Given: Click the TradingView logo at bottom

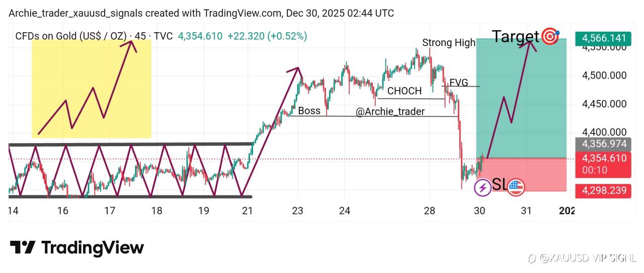Looking at the screenshot, I should [x=77, y=247].
